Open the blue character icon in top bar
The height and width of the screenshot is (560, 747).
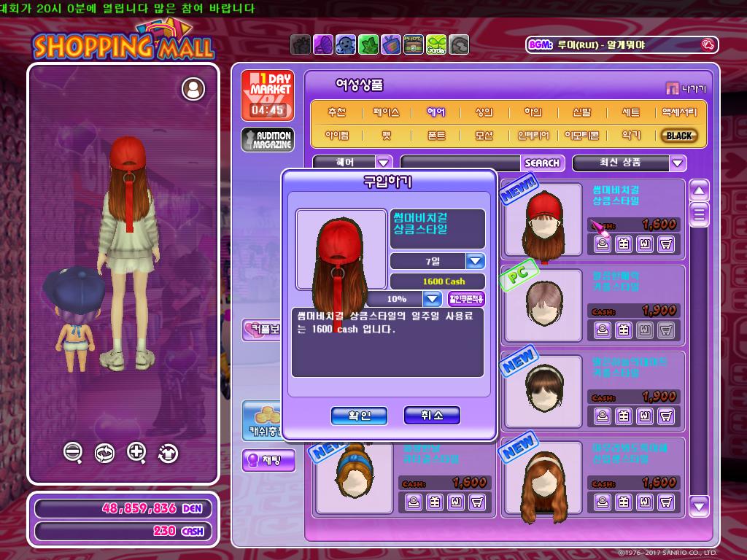click(345, 44)
